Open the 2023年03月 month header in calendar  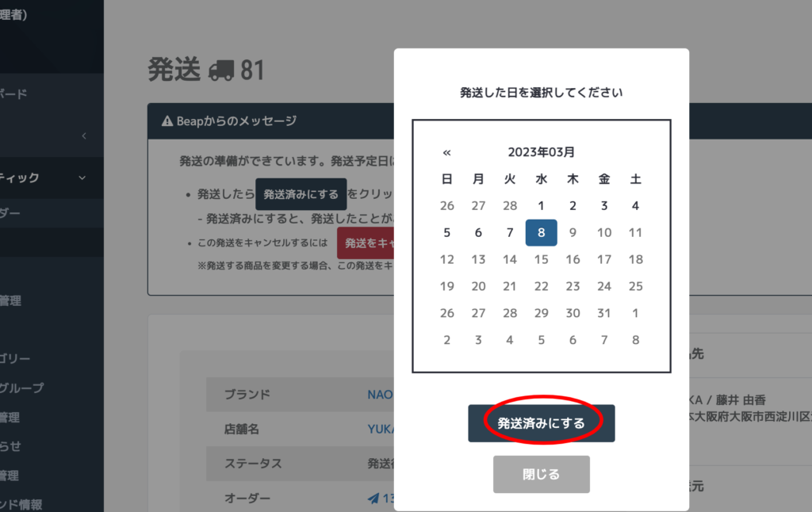point(541,152)
